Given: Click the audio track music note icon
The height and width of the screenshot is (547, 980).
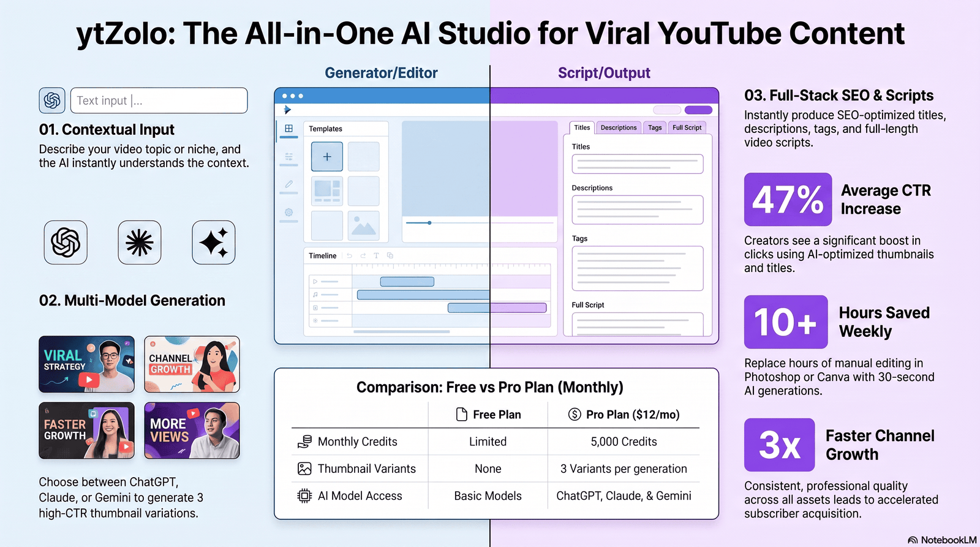Looking at the screenshot, I should pyautogui.click(x=315, y=295).
